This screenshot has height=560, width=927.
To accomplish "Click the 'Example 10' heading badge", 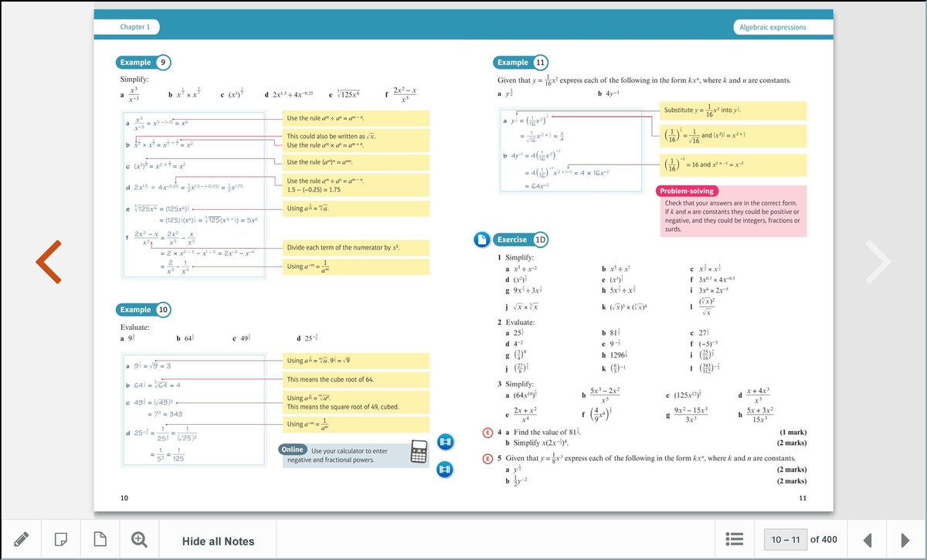I will point(144,310).
